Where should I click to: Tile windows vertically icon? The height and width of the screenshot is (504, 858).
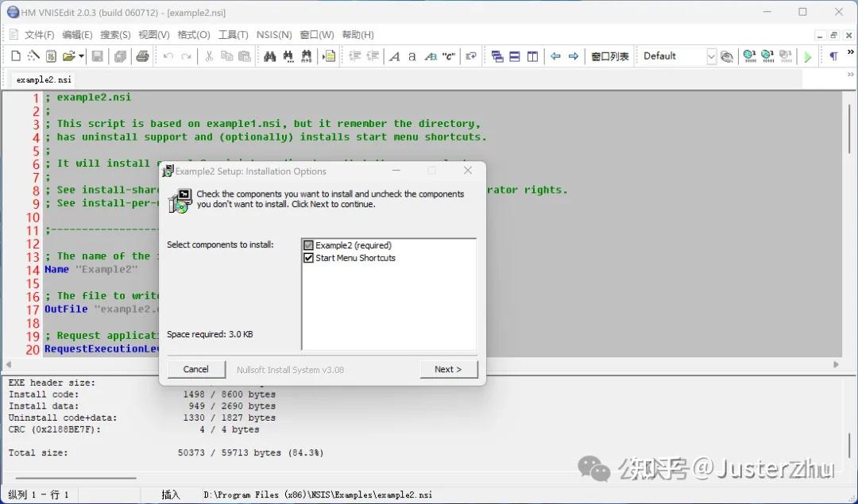pyautogui.click(x=532, y=56)
